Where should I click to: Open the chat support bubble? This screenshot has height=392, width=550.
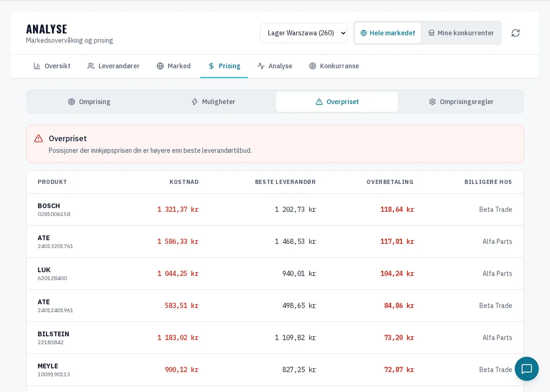pyautogui.click(x=527, y=369)
